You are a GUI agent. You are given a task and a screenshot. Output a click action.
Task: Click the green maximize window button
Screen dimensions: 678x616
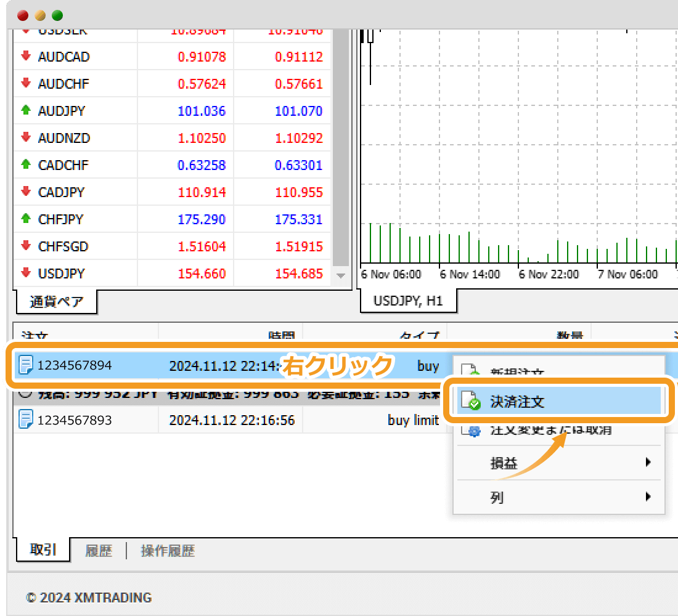57,15
